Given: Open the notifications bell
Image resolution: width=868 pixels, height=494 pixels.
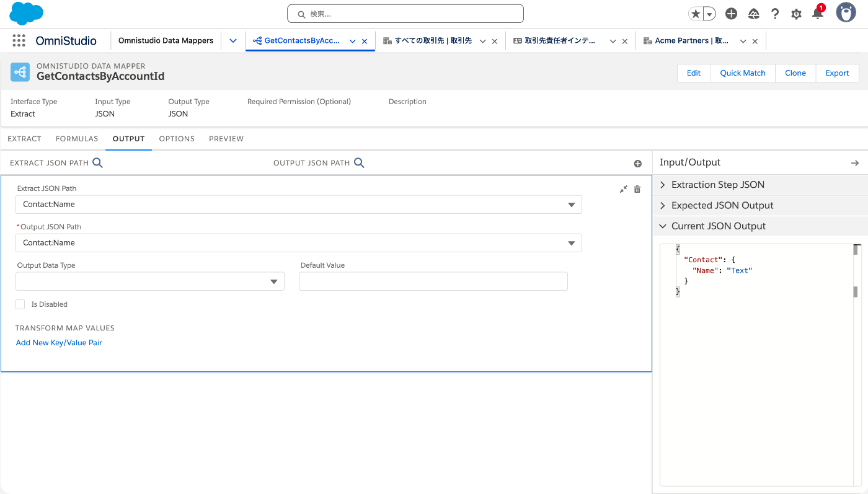Looking at the screenshot, I should pyautogui.click(x=818, y=14).
